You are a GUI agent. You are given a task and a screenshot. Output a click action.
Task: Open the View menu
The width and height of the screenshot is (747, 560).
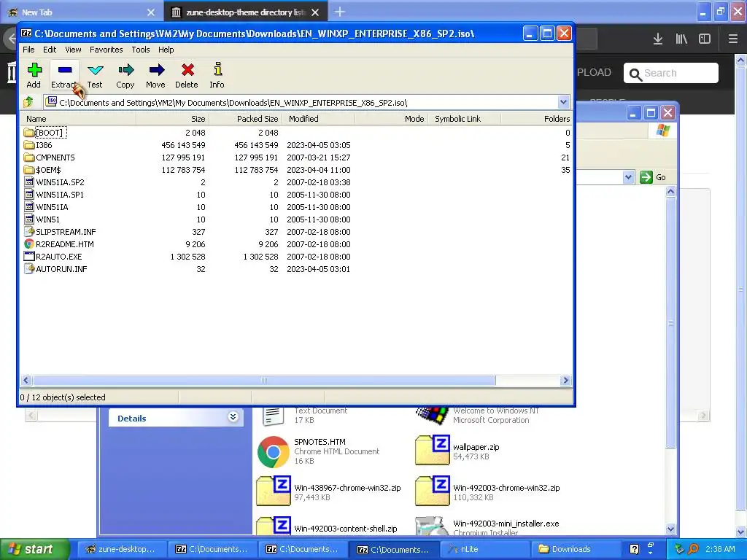pyautogui.click(x=73, y=50)
